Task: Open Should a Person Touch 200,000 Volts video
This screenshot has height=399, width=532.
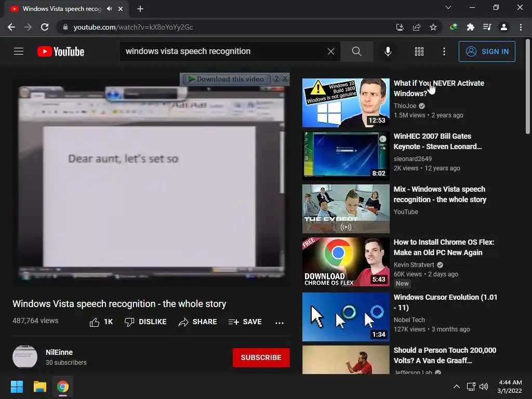Action: [445, 355]
